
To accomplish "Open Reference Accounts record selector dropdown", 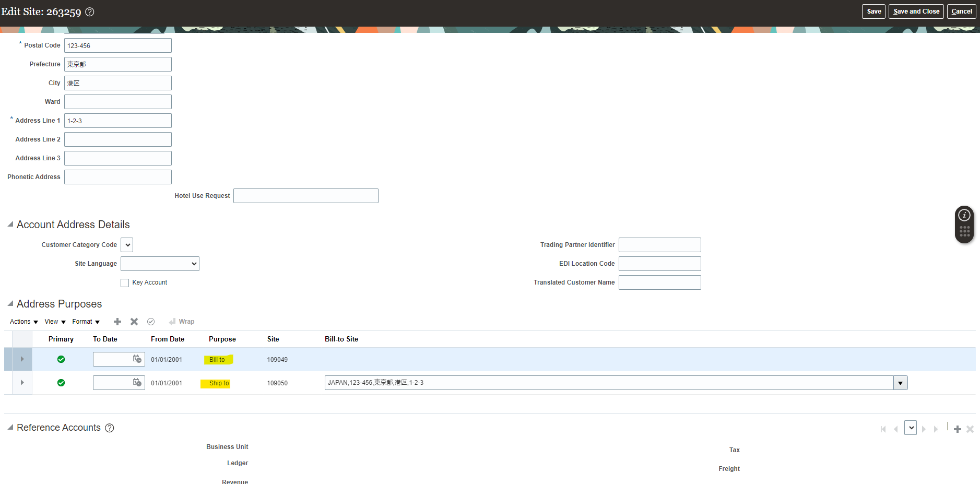I will pos(911,428).
